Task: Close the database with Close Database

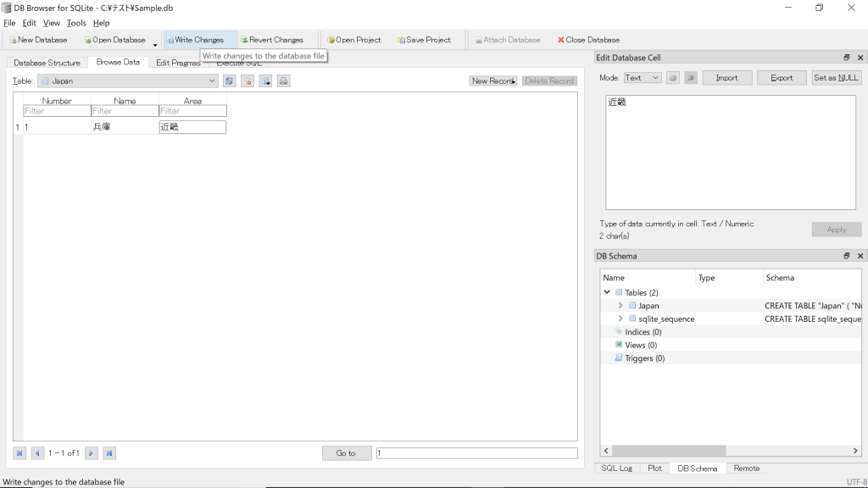Action: [x=588, y=40]
